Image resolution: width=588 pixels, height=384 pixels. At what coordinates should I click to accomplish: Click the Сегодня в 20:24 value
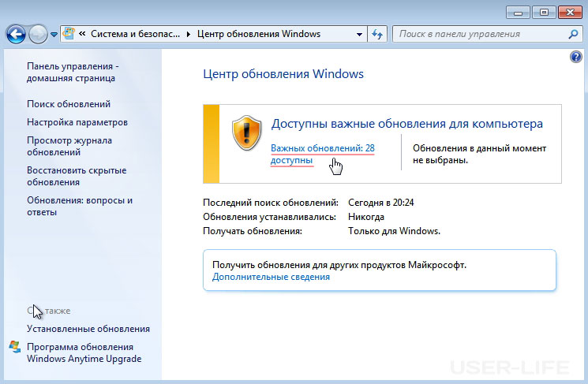click(380, 203)
